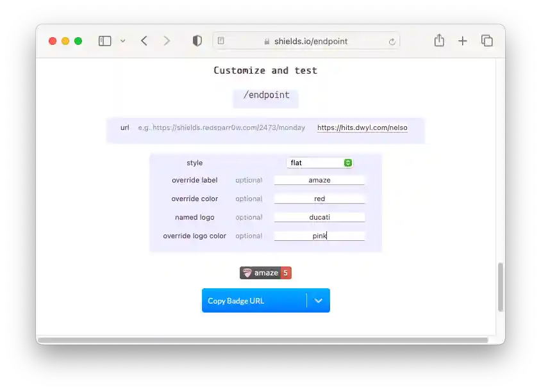This screenshot has width=541, height=392.
Task: Close the Safari window with red button
Action: [53, 41]
